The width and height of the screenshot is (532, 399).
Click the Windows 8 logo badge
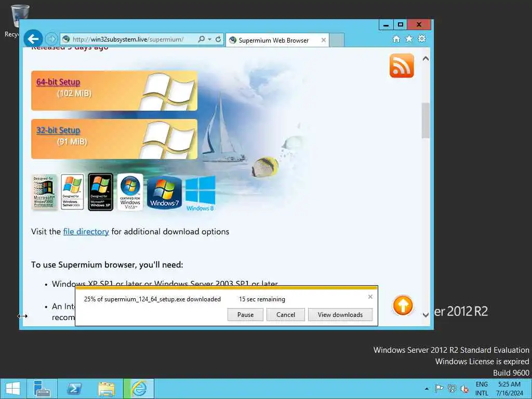pyautogui.click(x=200, y=193)
